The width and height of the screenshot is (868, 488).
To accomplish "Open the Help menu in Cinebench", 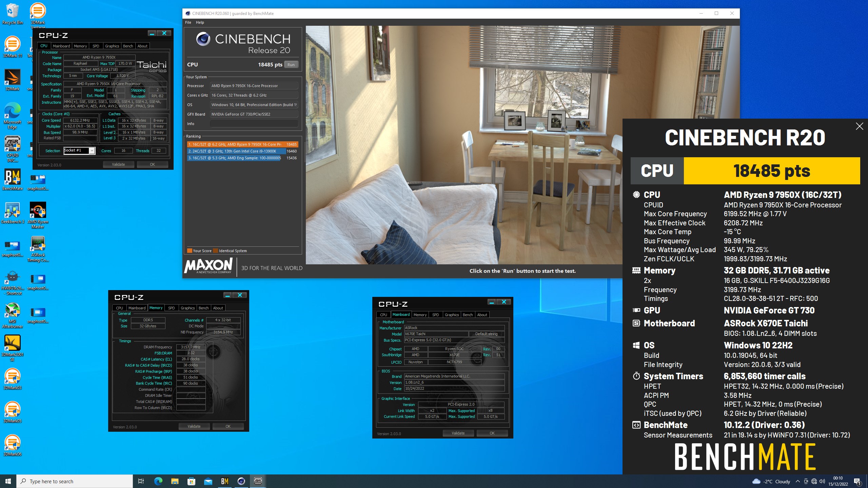I will [x=200, y=22].
